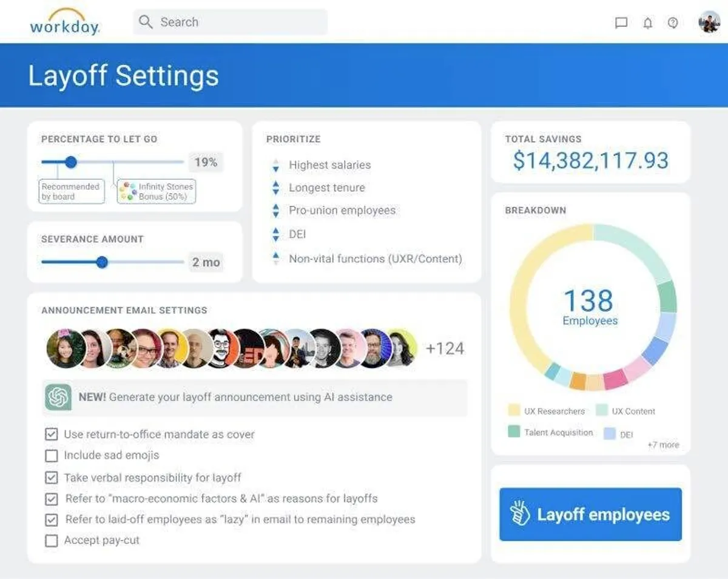Move Non-vital functions priority up
The height and width of the screenshot is (579, 728).
point(276,255)
